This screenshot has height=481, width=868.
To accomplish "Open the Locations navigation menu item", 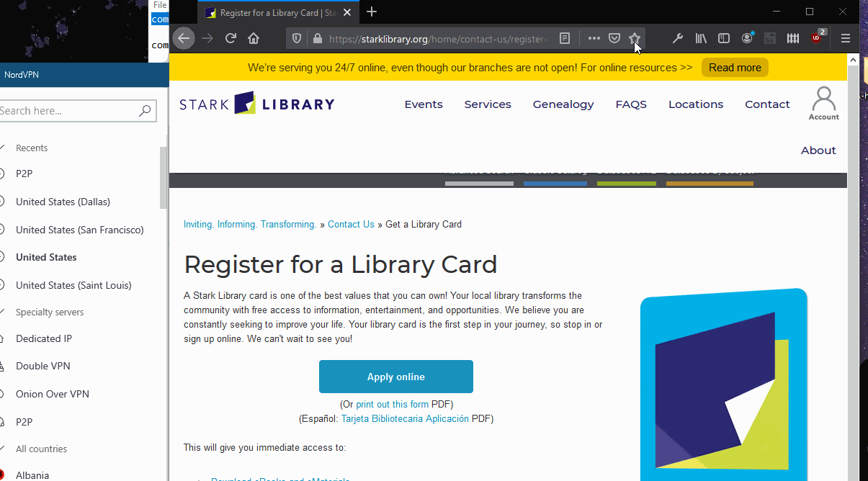I will point(695,104).
